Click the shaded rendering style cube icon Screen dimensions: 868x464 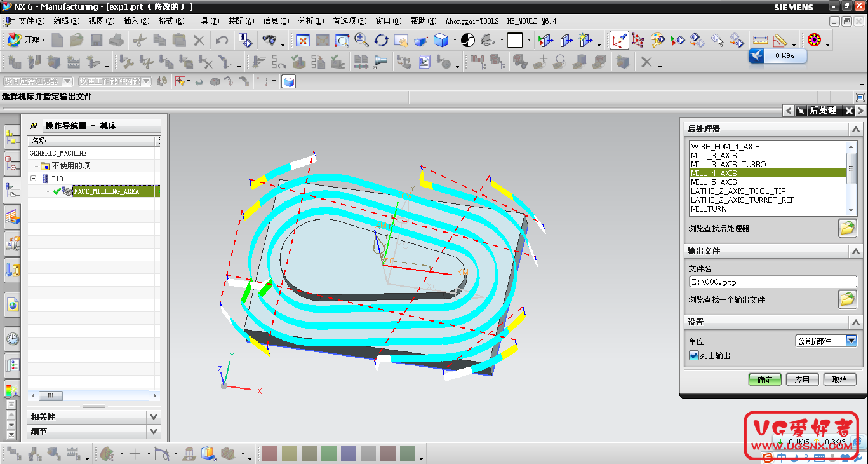(x=440, y=41)
